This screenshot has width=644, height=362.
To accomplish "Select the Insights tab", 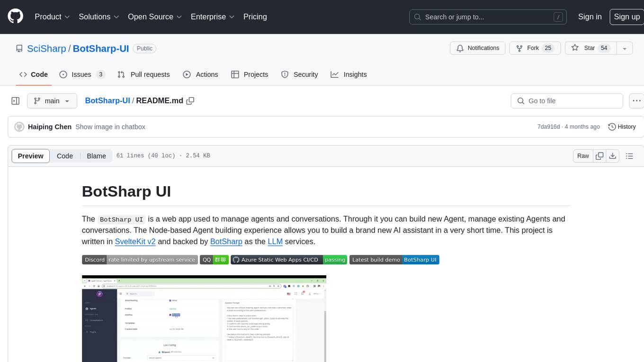I will point(349,74).
